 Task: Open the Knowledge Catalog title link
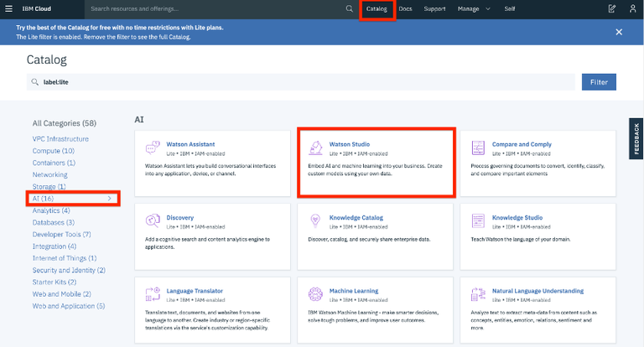coord(356,217)
